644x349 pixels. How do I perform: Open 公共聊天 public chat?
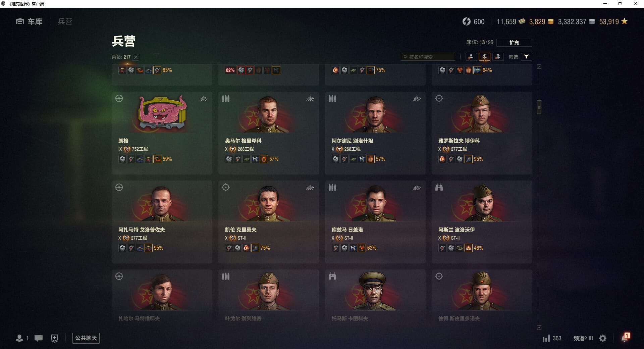(86, 338)
